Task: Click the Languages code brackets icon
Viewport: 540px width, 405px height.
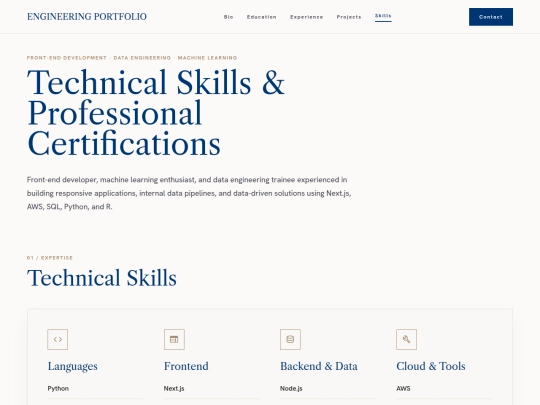Action: tap(58, 339)
